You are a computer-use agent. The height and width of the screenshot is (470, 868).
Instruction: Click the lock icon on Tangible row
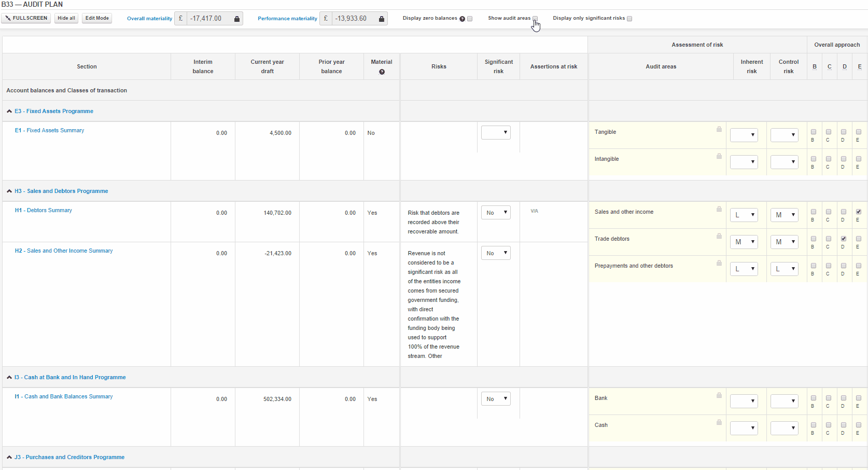[x=719, y=129]
